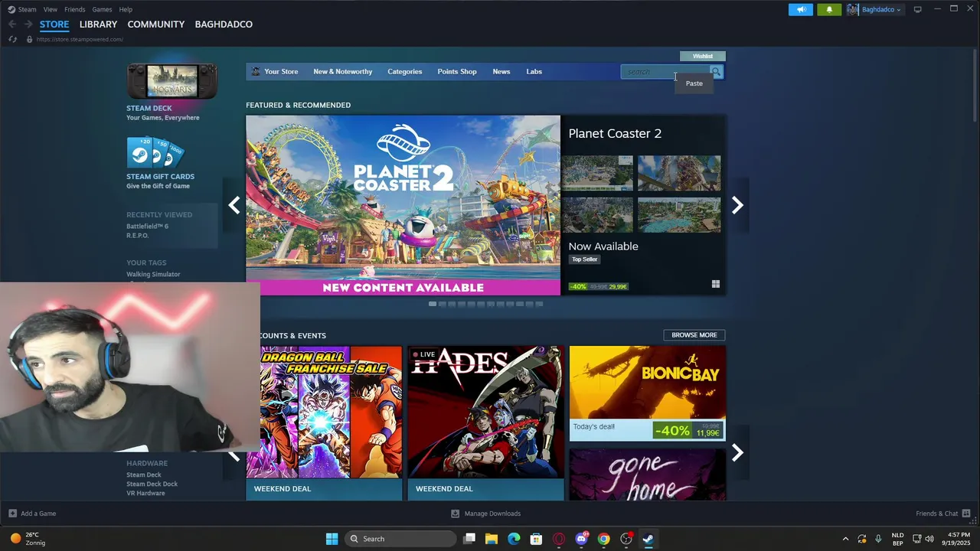
Task: Open the Walking Simulator tag
Action: (153, 274)
